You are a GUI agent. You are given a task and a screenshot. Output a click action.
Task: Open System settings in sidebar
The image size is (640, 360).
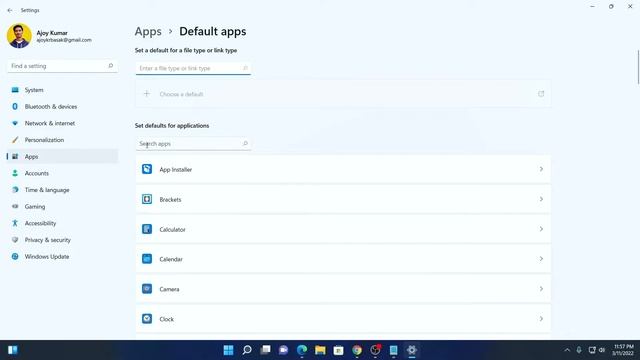coord(62,90)
